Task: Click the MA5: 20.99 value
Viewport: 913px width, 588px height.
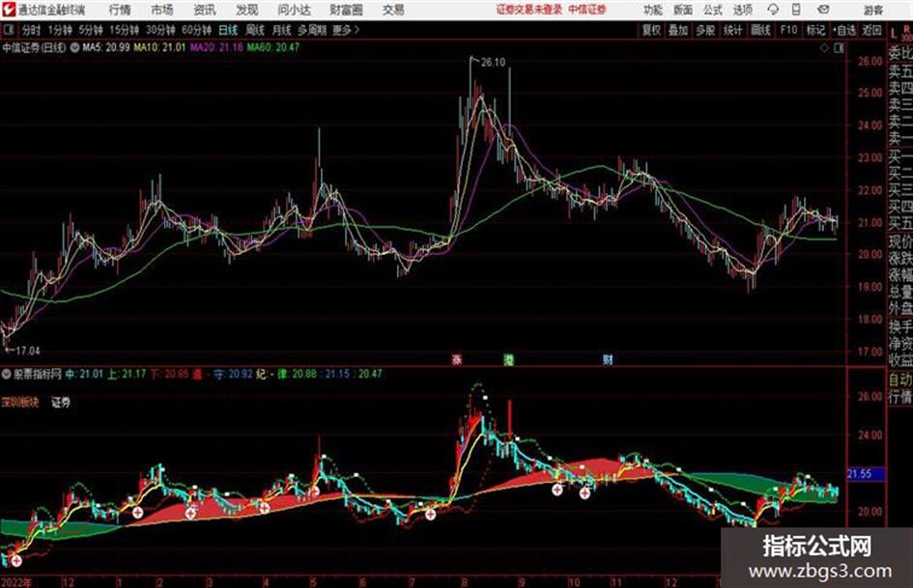Action: 106,47
